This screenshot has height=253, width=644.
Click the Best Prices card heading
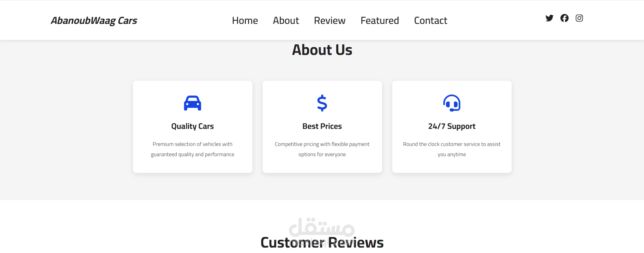click(x=322, y=126)
